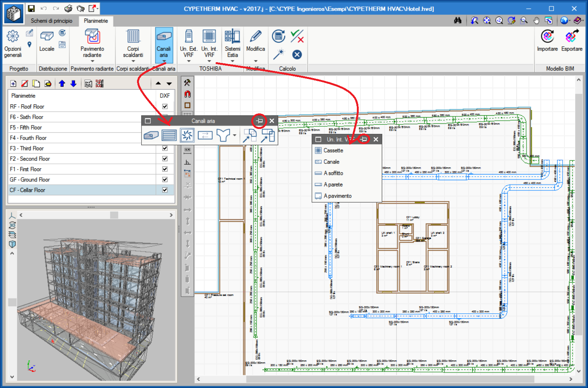Click the hammer tools icon on vertical toolbar
The height and width of the screenshot is (388, 588).
[187, 83]
